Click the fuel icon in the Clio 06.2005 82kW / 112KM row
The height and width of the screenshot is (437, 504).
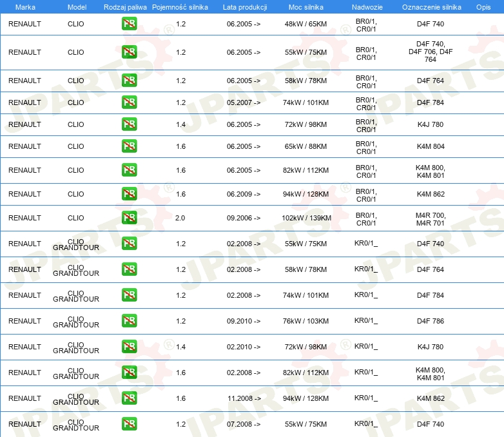(x=129, y=170)
